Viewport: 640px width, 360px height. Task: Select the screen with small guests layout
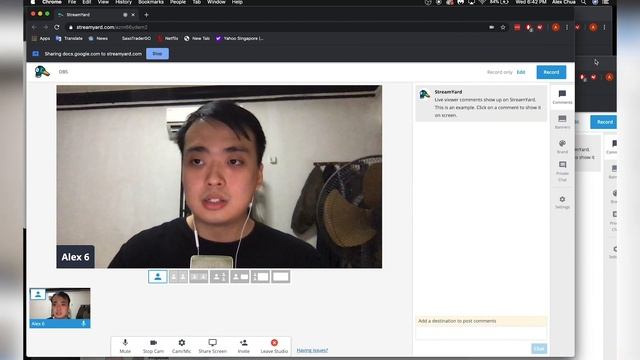(260, 277)
